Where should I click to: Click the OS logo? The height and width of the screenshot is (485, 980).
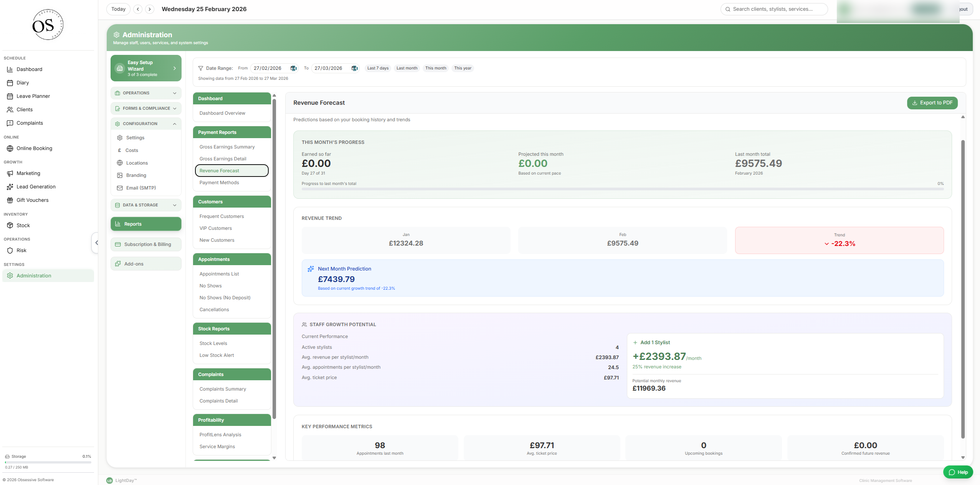(x=48, y=25)
